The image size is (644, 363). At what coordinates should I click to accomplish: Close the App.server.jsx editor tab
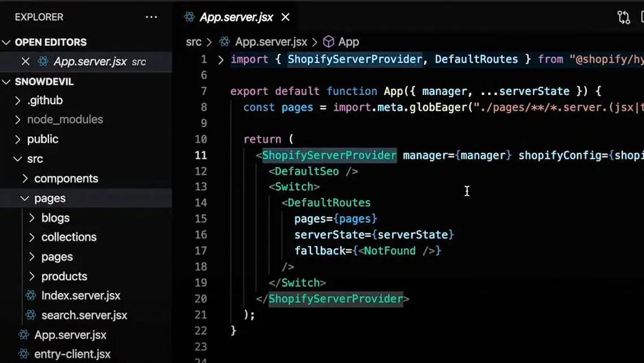285,17
